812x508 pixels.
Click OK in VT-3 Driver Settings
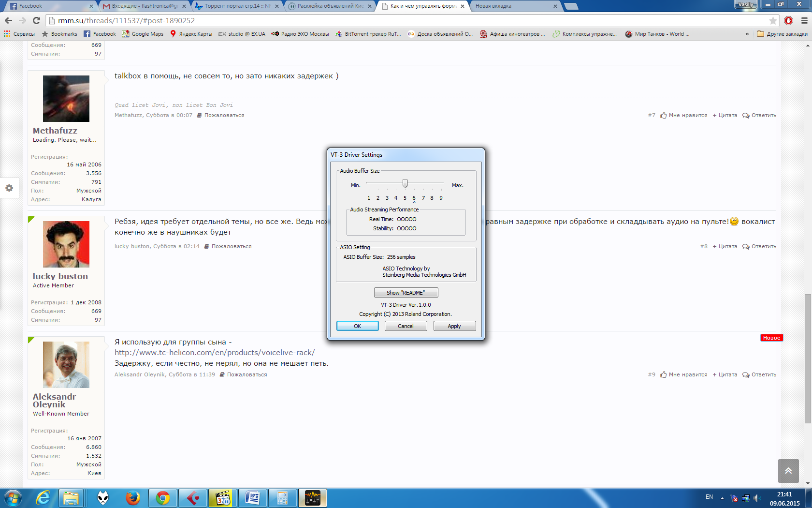click(x=357, y=326)
